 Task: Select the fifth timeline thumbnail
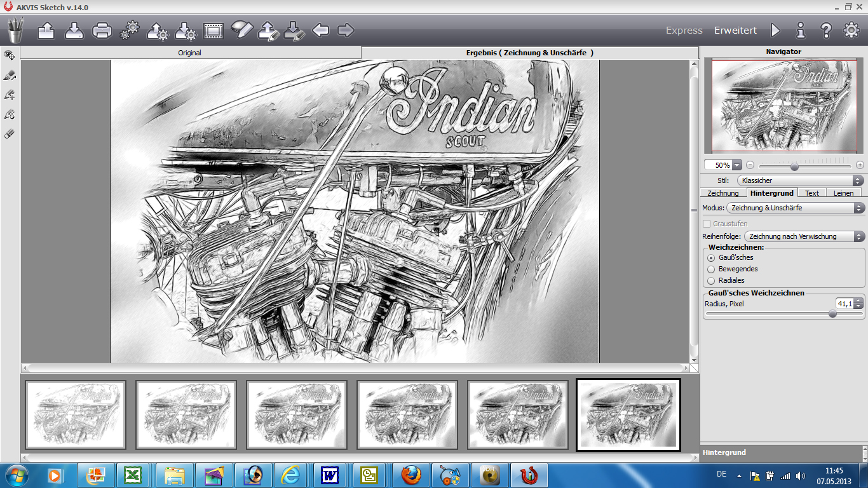click(x=518, y=415)
